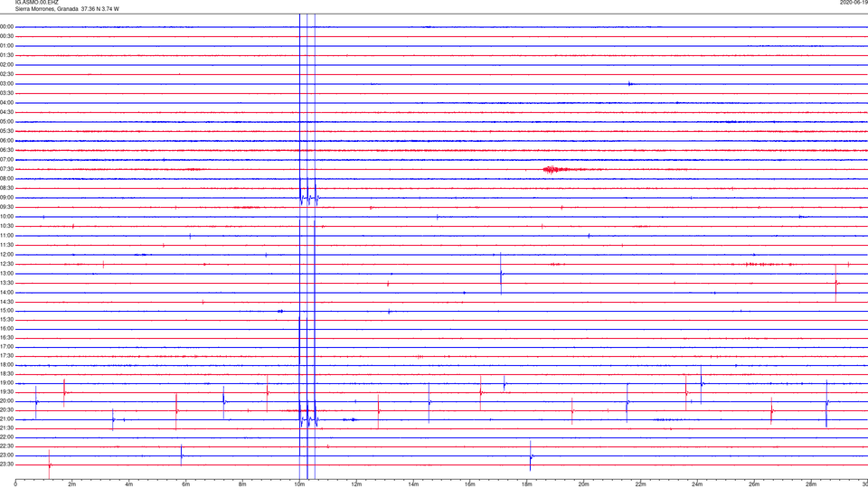Select the 12:00 trace time label
Viewport: 868px width, 488px height.
coord(6,255)
